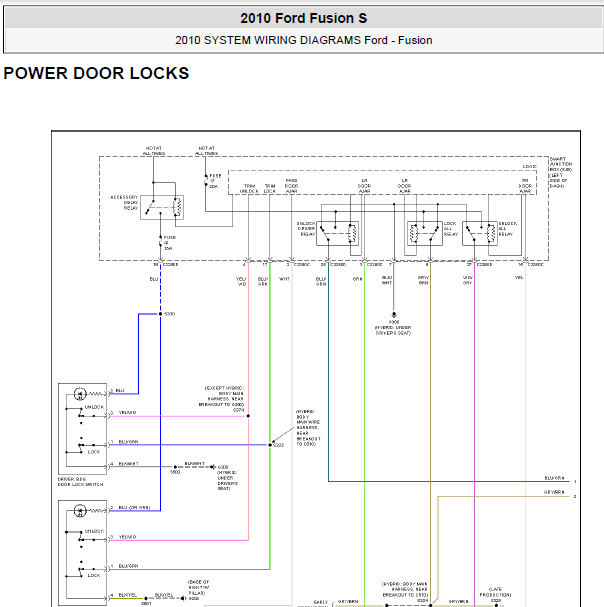This screenshot has width=604, height=607.
Task: Click the 'SMART JUNCTION BOX' label at right
Action: click(x=561, y=172)
